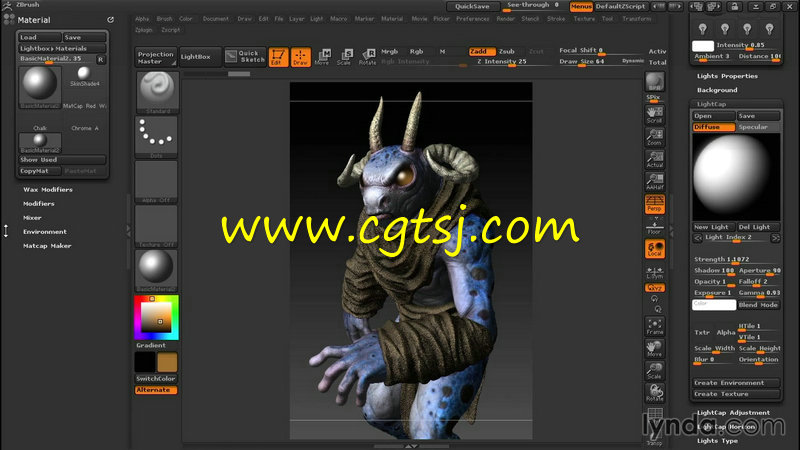The height and width of the screenshot is (450, 800).
Task: Select the Zoom canvas icon
Action: [x=655, y=137]
